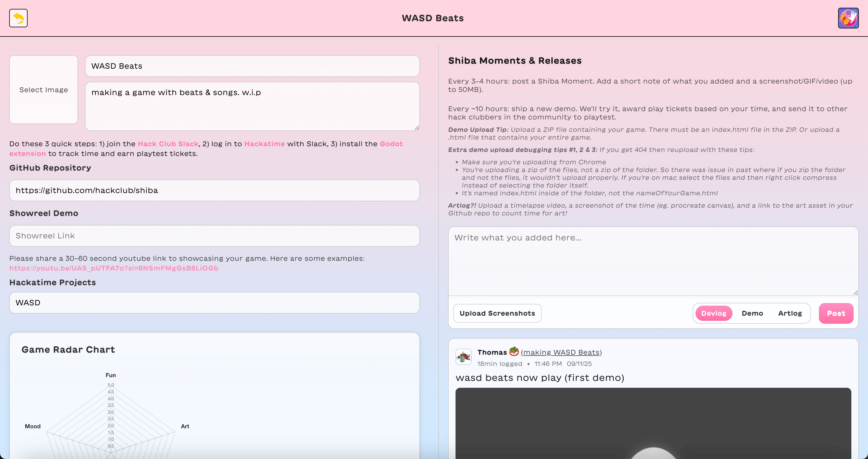Screen dimensions: 868x459
Task: Open the Hack Club Slack link
Action: tap(168, 144)
